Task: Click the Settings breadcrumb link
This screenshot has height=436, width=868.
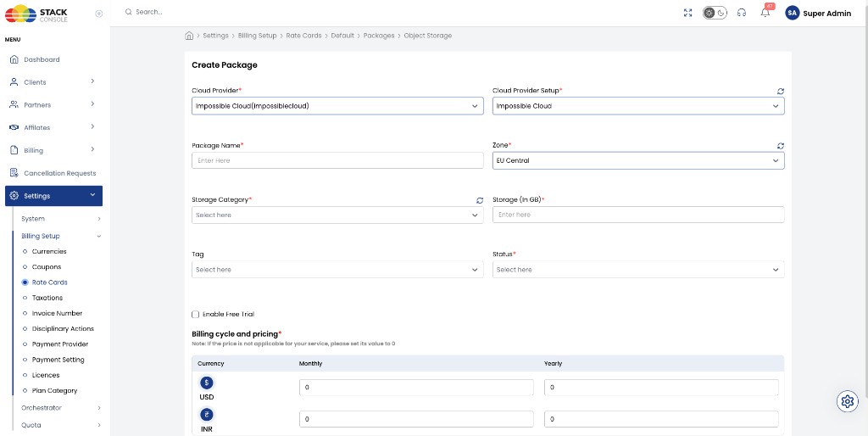Action: pos(215,36)
